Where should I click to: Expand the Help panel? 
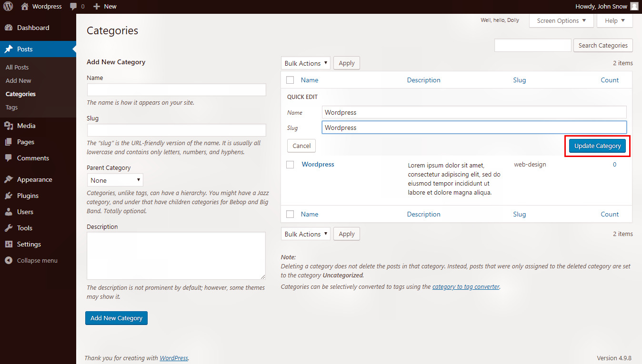[x=615, y=20]
